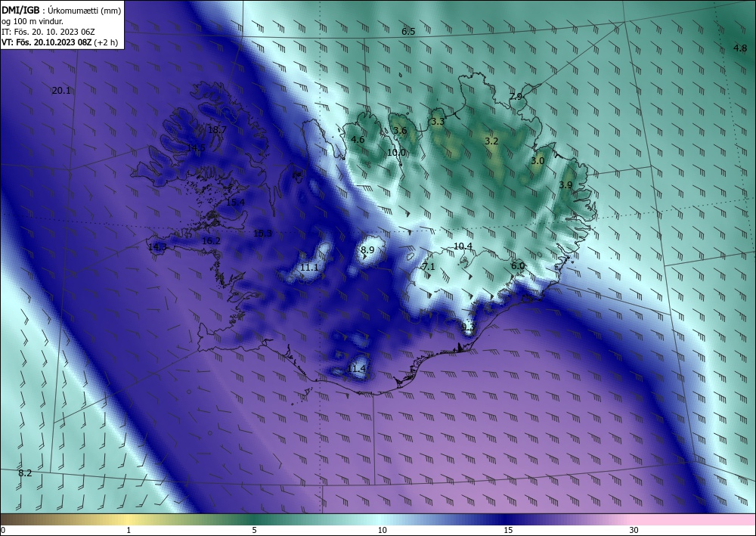The image size is (756, 536).
Task: Click the VT valid time line
Action: [x=60, y=42]
